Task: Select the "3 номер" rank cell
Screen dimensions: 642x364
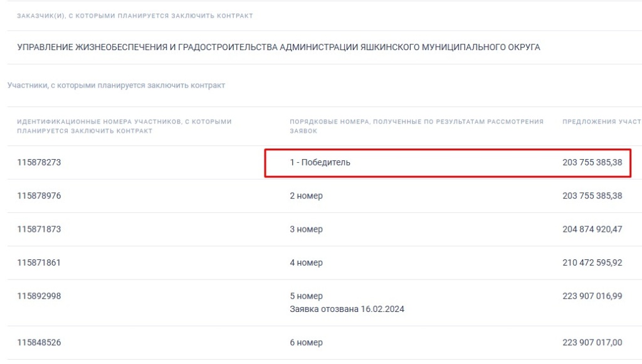Action: pos(306,229)
